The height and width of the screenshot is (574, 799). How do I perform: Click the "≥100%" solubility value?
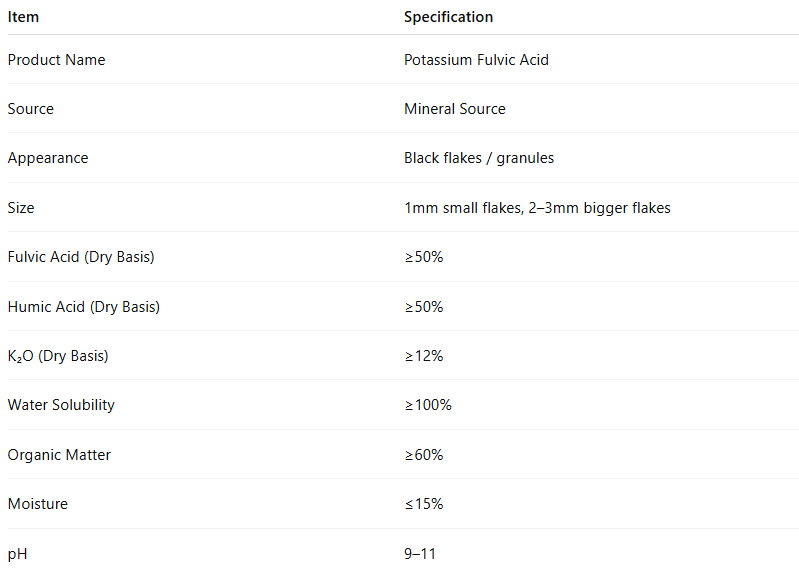(x=427, y=405)
